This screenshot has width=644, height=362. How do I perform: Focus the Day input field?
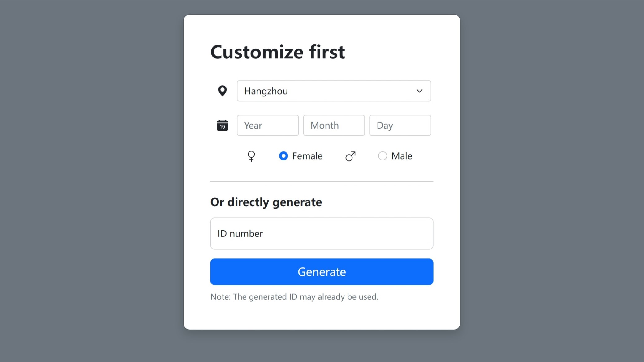(400, 125)
